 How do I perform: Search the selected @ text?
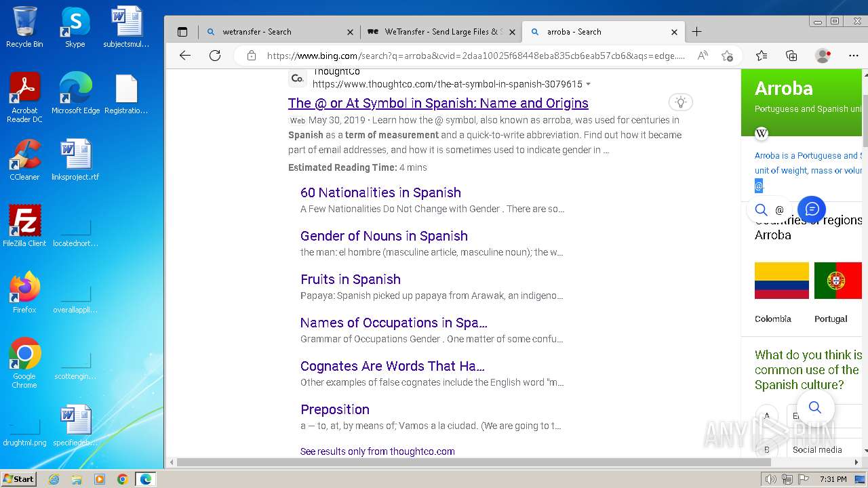pos(768,209)
